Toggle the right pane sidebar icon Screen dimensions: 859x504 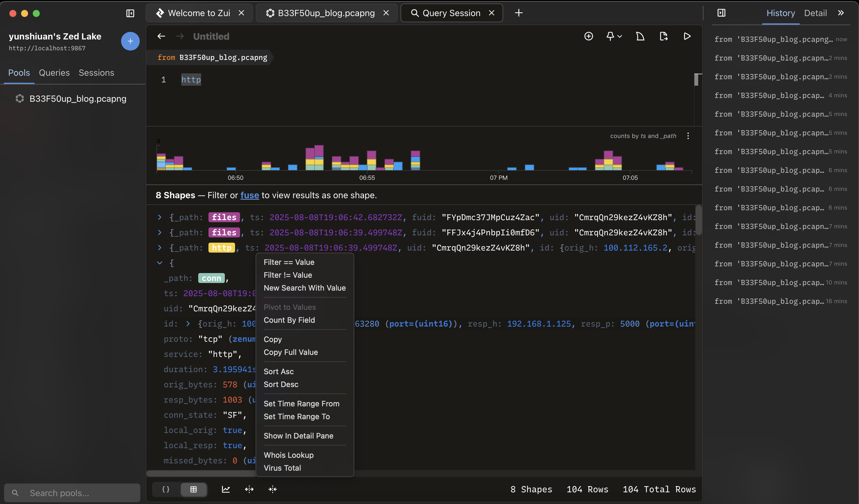pyautogui.click(x=721, y=13)
